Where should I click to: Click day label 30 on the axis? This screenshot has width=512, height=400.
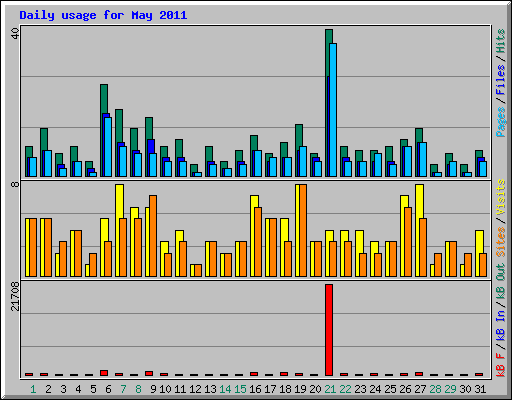coord(465,389)
